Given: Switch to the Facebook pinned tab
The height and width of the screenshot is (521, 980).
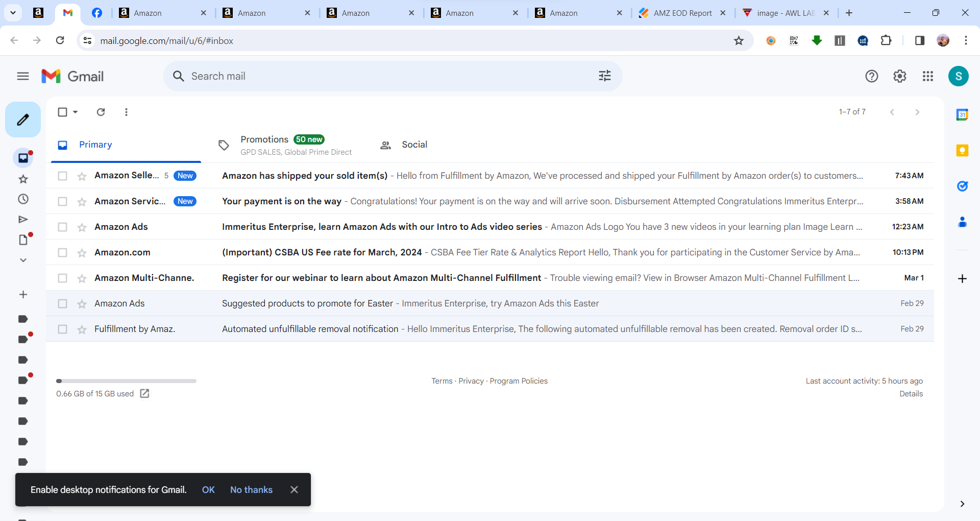Looking at the screenshot, I should (x=96, y=13).
